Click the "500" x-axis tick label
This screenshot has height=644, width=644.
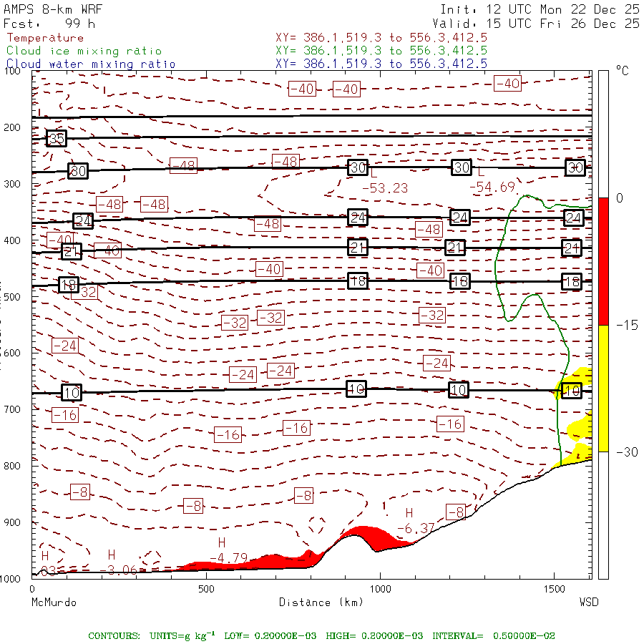tap(206, 589)
